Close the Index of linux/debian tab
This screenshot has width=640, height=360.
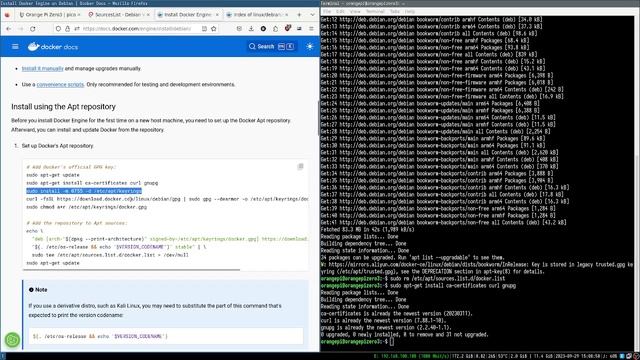[x=286, y=15]
